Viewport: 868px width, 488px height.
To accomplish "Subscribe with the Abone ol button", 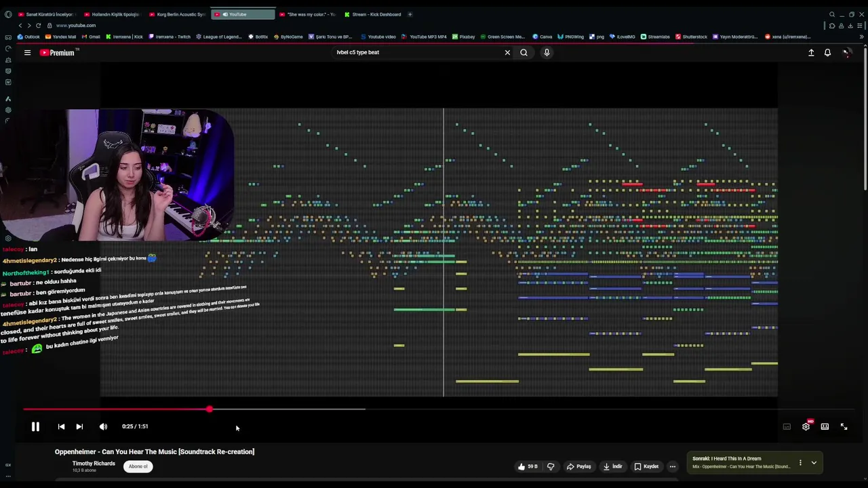I will (x=138, y=466).
